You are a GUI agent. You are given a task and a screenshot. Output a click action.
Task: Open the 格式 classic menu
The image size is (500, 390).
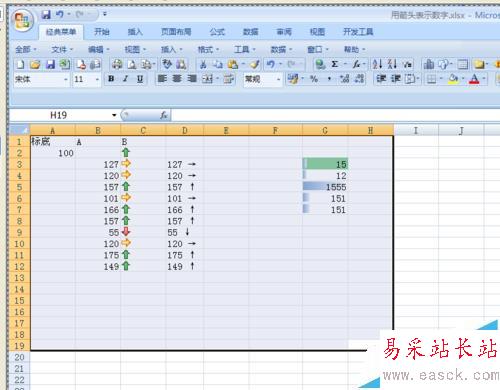(x=208, y=50)
